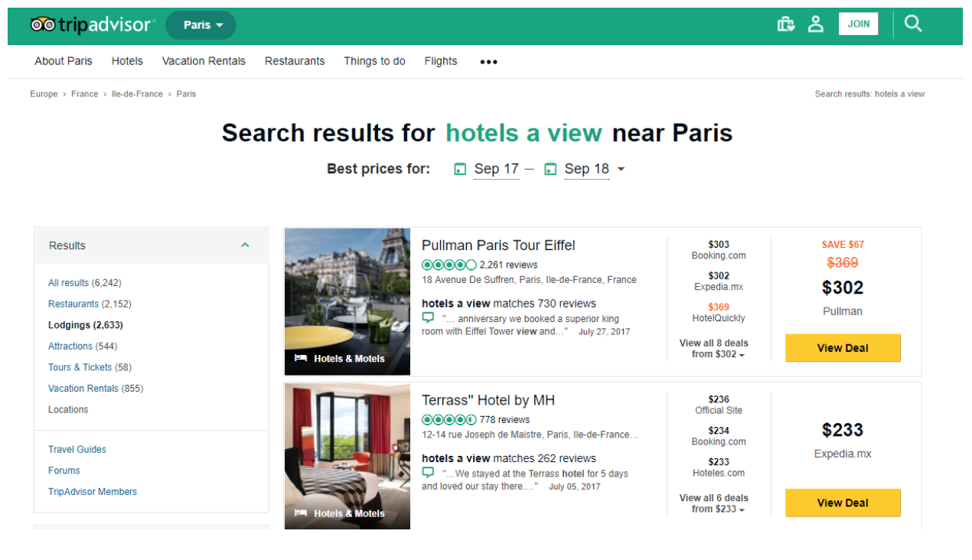The image size is (972, 560).
Task: Select the $303 Booking.com offer
Action: 719,250
